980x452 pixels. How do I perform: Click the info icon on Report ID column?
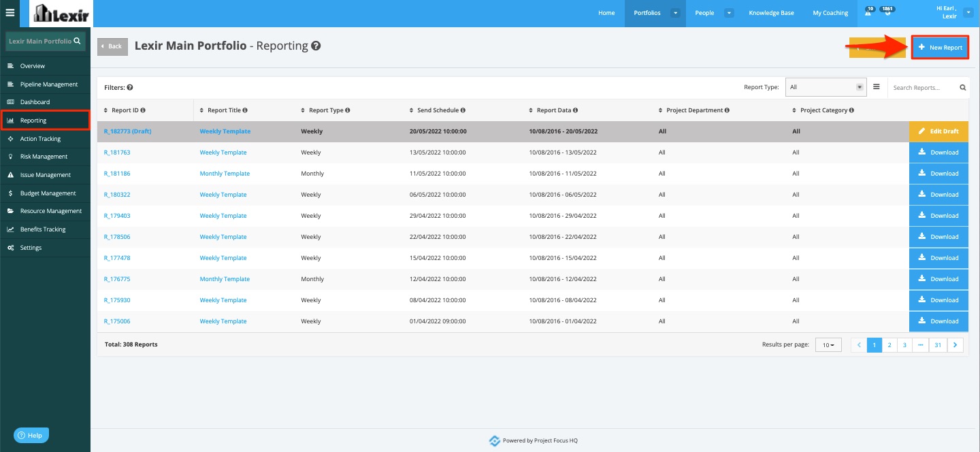coord(143,110)
